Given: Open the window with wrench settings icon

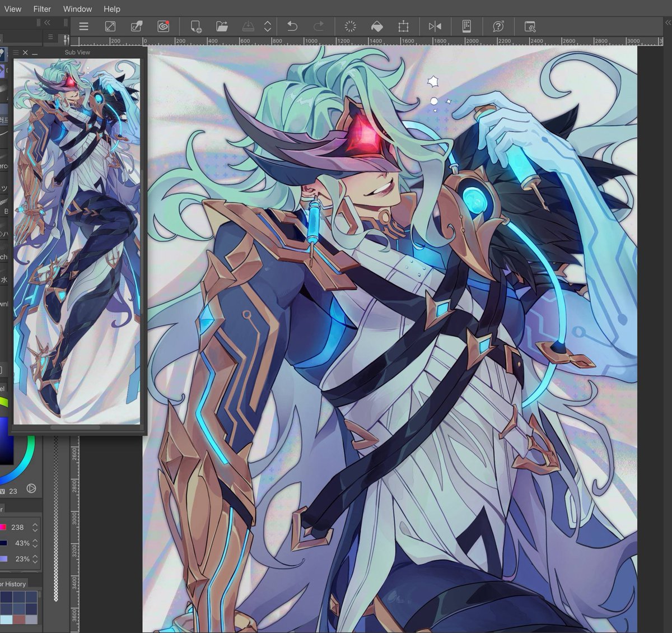Looking at the screenshot, I should [530, 26].
